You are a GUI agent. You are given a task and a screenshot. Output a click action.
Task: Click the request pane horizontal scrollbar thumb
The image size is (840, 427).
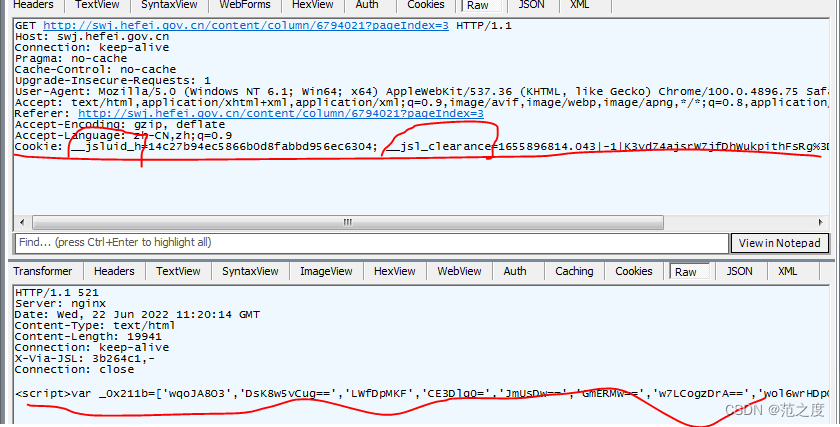(348, 222)
